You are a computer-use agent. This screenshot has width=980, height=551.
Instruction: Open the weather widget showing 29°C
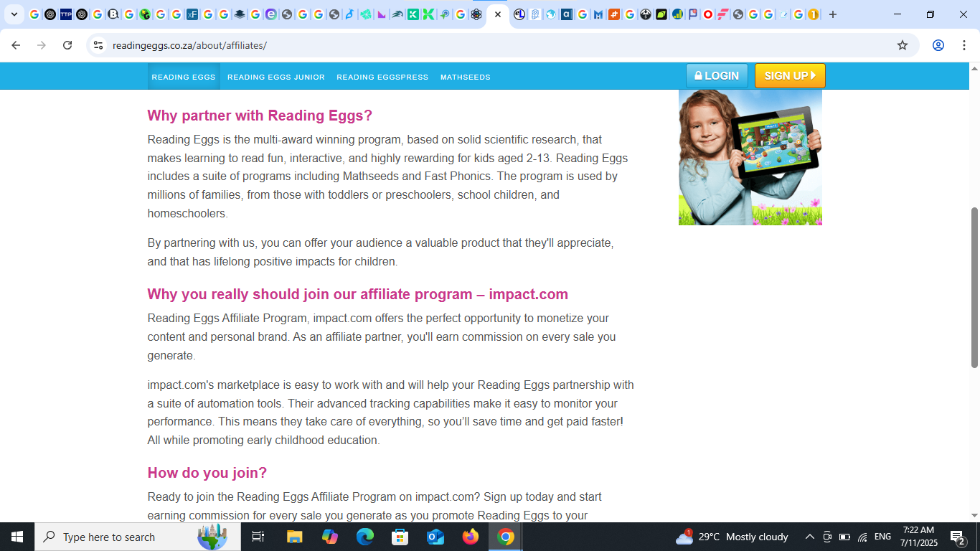[x=732, y=537]
